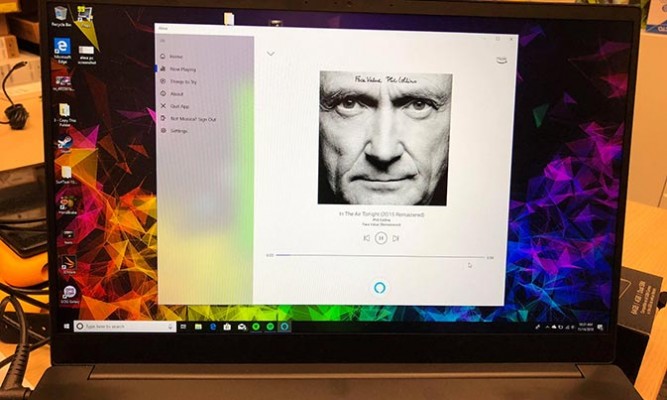Select the Handbrake desktop icon

pos(68,205)
